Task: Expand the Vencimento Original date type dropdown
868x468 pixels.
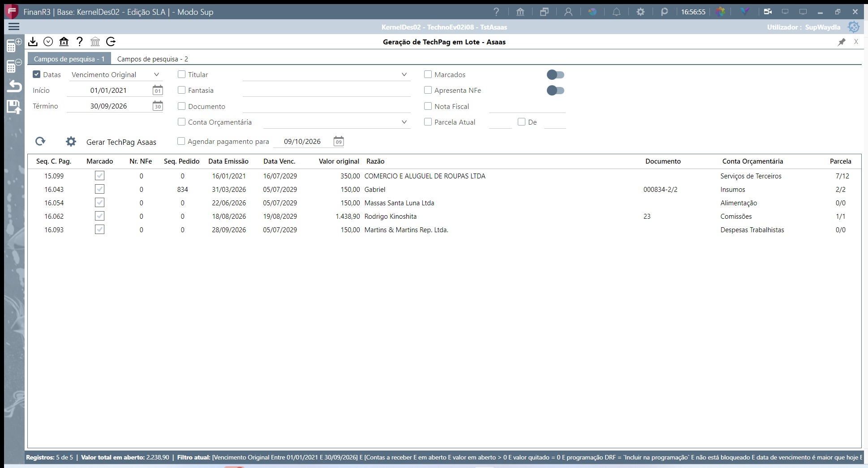Action: point(156,74)
